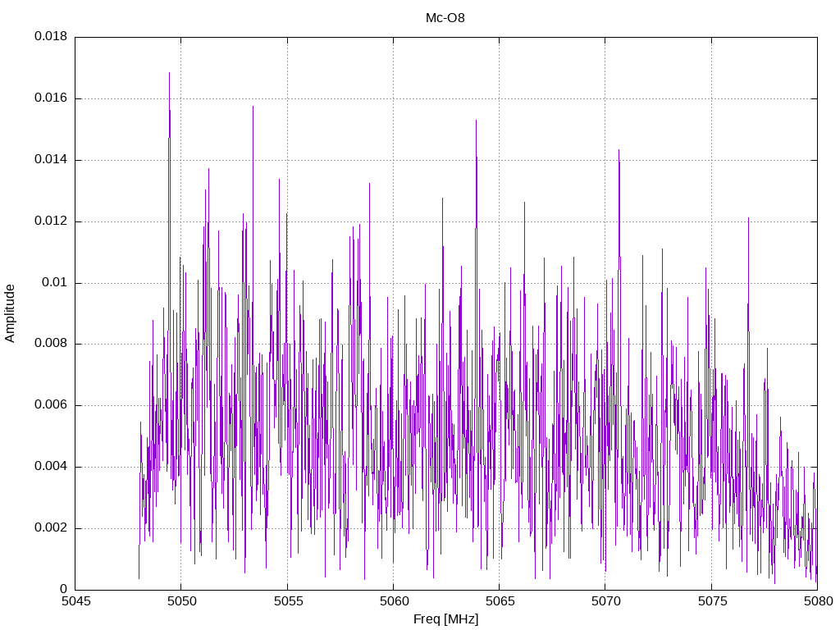
Task: Click the x-axis tick label 5080
Action: point(818,601)
